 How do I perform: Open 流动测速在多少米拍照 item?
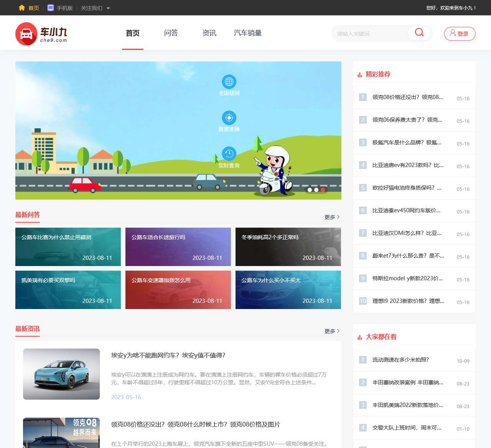click(x=401, y=360)
